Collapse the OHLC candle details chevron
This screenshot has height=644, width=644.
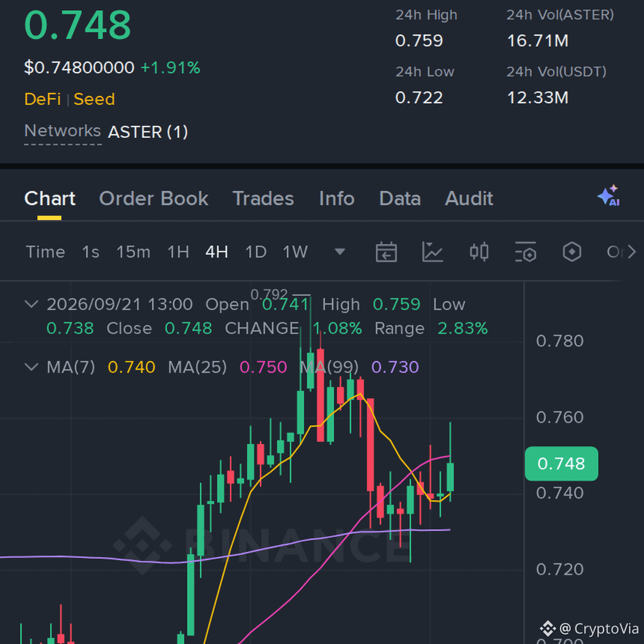click(x=32, y=304)
